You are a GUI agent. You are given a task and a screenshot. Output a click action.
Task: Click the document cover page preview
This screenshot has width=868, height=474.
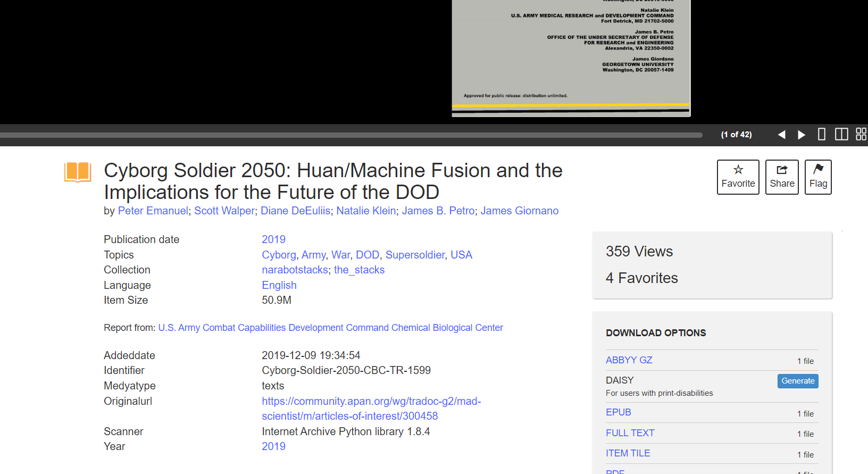[x=571, y=58]
